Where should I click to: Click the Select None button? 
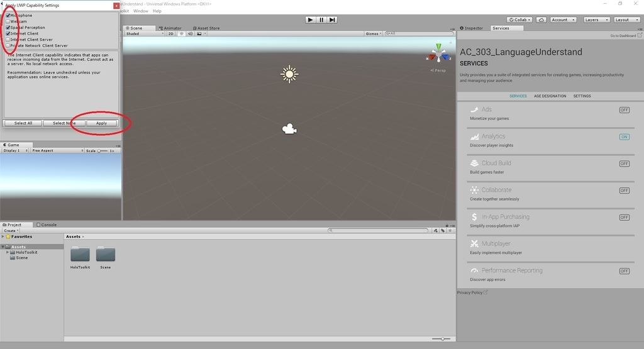(x=64, y=123)
